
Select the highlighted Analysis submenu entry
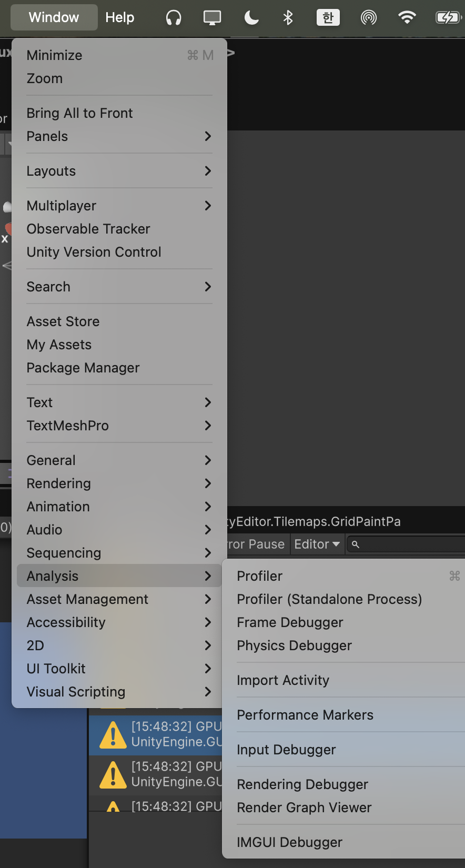119,576
